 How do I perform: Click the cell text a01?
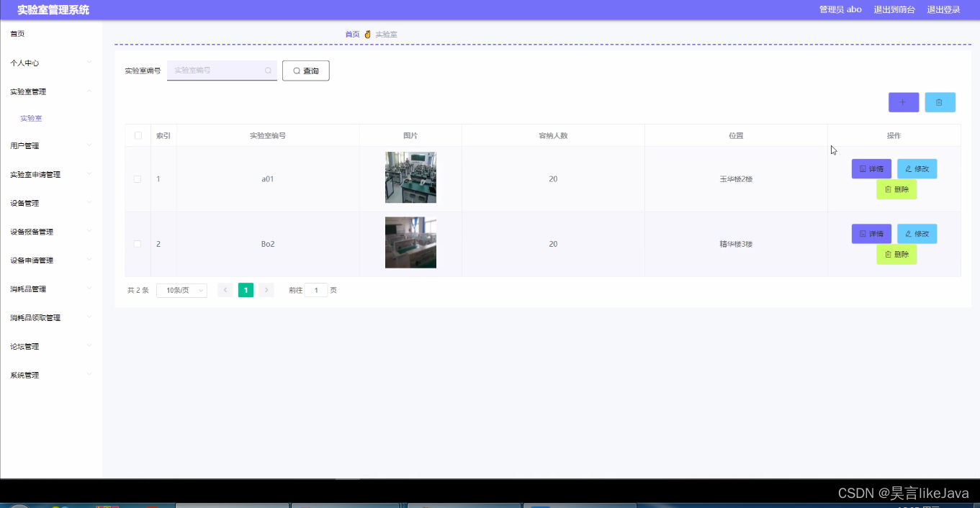(x=268, y=179)
